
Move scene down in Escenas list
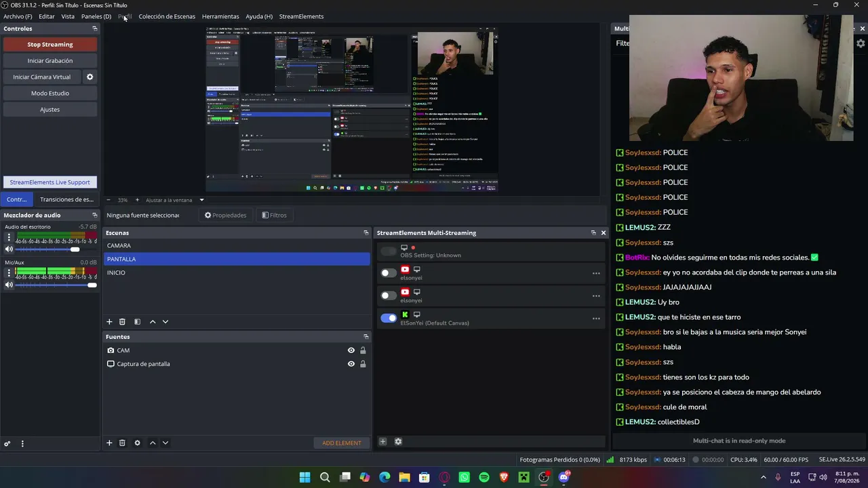(165, 322)
